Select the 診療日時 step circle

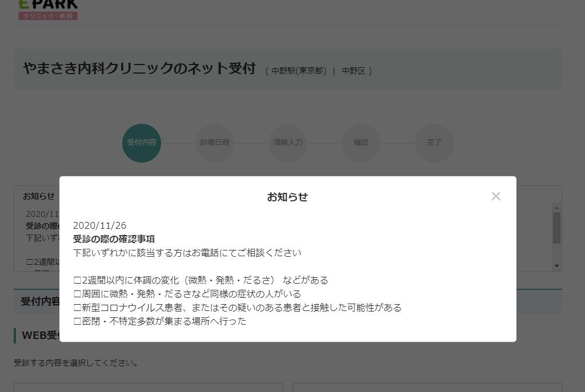click(215, 143)
